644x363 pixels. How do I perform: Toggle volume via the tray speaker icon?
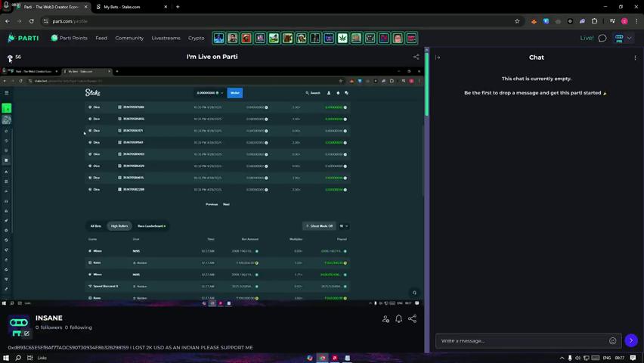578,358
